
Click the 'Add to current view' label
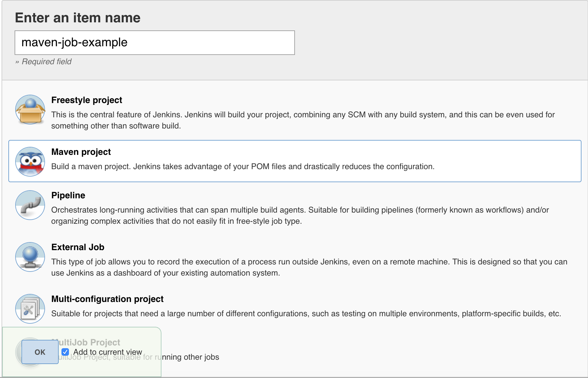[107, 352]
